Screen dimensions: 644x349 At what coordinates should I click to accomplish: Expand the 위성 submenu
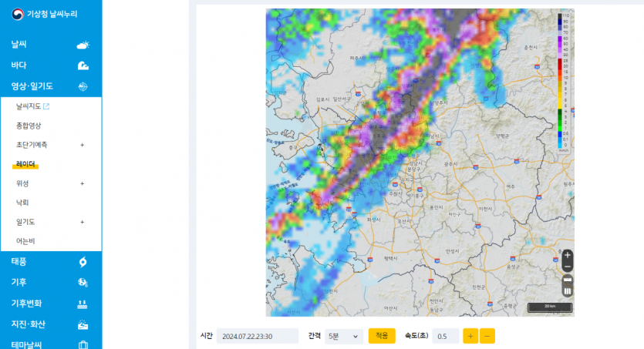[82, 183]
